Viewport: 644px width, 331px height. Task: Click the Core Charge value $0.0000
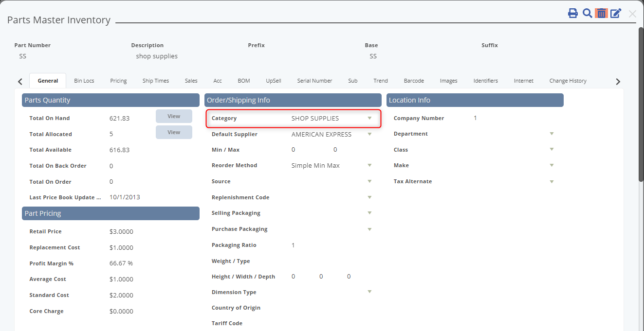tap(121, 311)
